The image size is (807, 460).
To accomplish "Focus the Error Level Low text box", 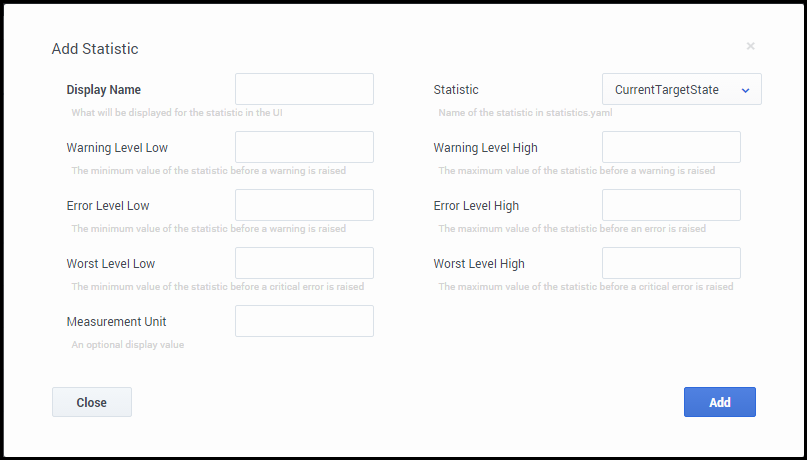I will [304, 205].
